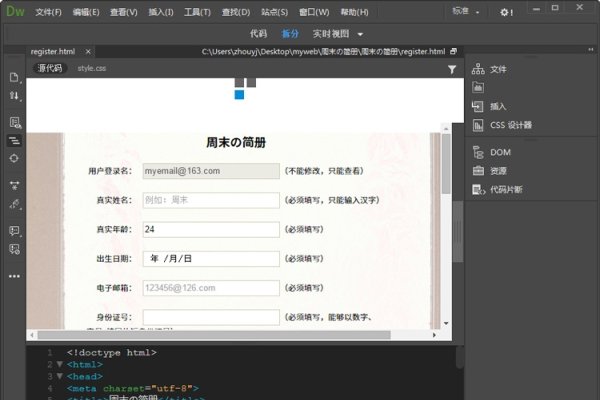Open the 站点(S) menu
This screenshot has width=600, height=400.
point(274,12)
